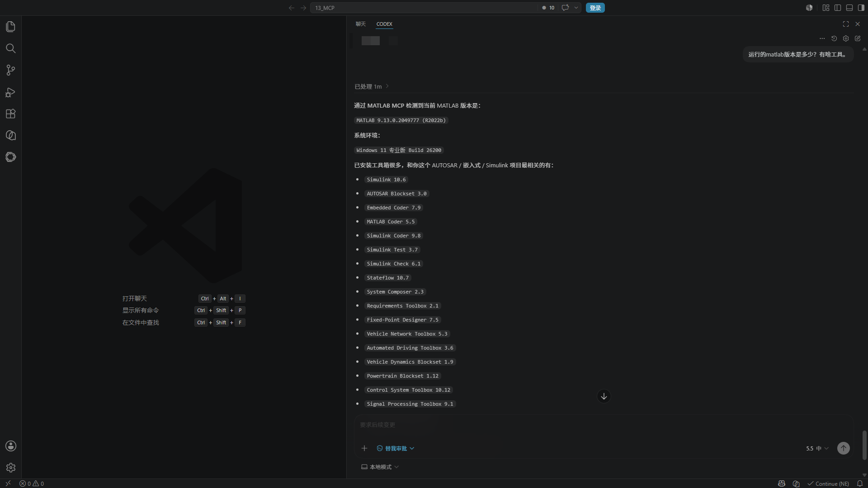
Task: Click the chat icon in title bar
Action: click(x=565, y=8)
